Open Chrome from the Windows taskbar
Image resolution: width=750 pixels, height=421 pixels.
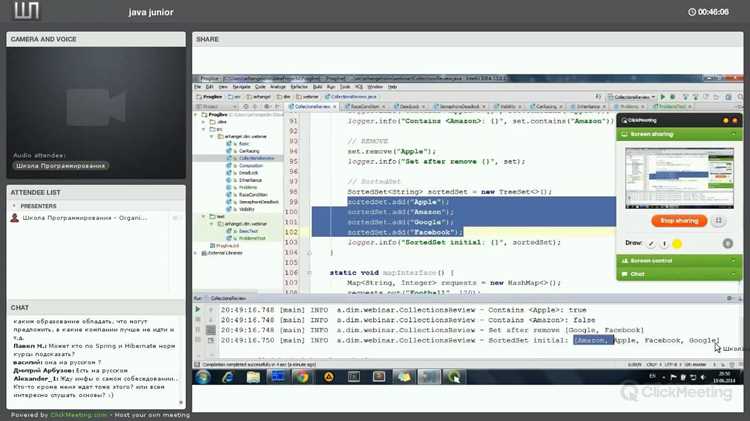click(x=302, y=377)
